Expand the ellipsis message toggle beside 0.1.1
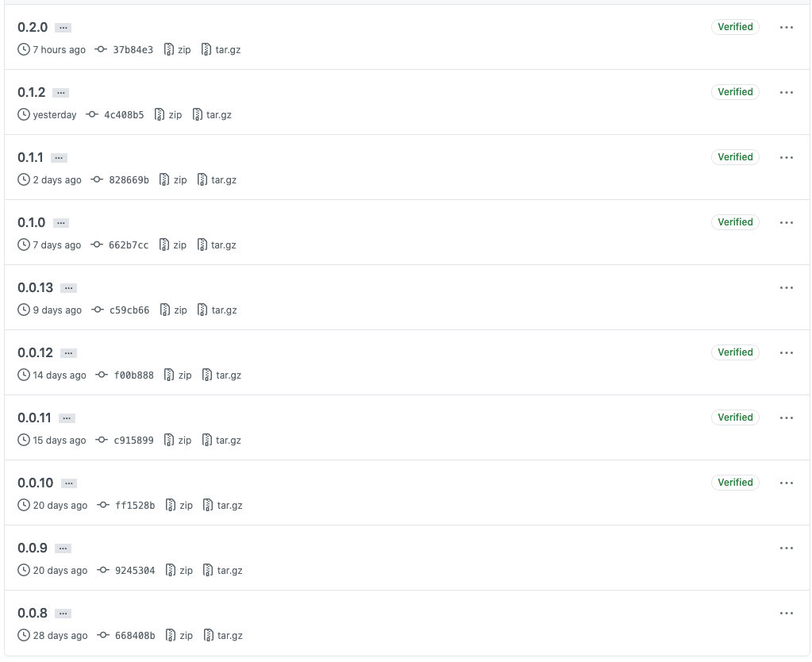Viewport: 812px width, 662px height. pos(59,157)
